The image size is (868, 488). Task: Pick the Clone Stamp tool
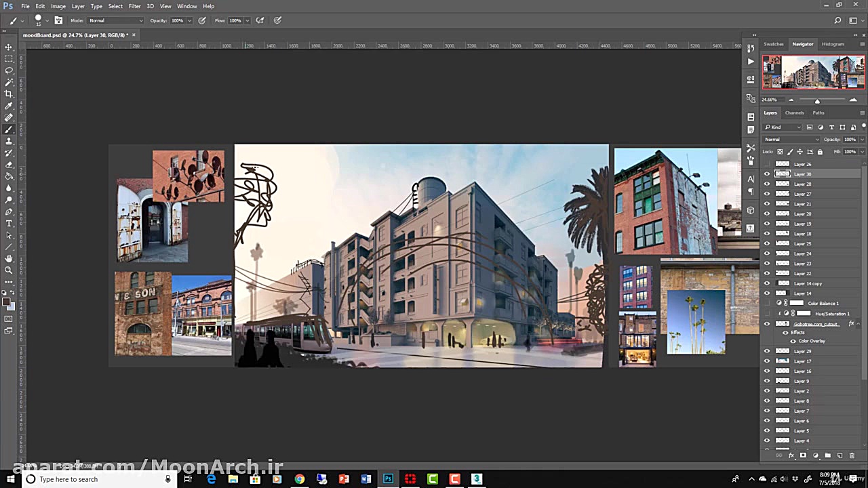(9, 141)
